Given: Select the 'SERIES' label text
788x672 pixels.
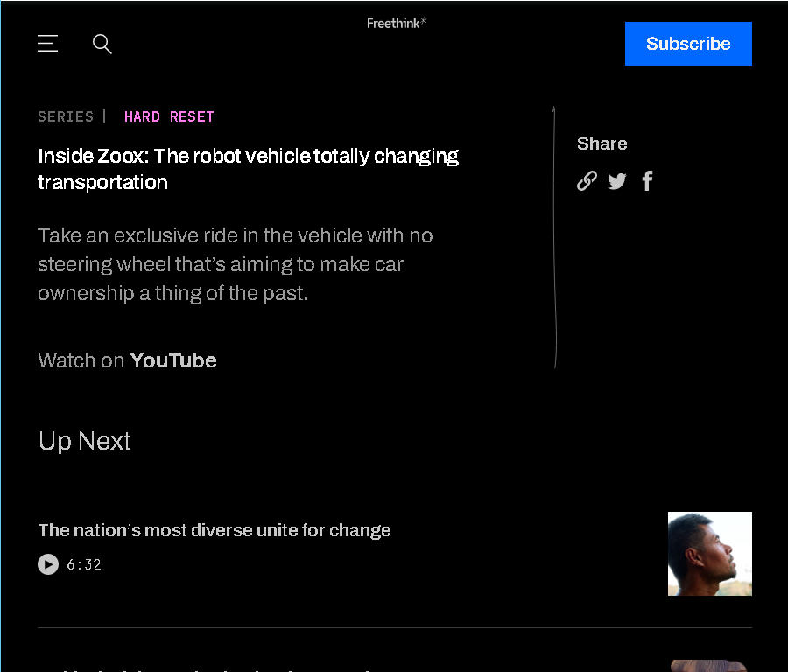Looking at the screenshot, I should (x=66, y=116).
